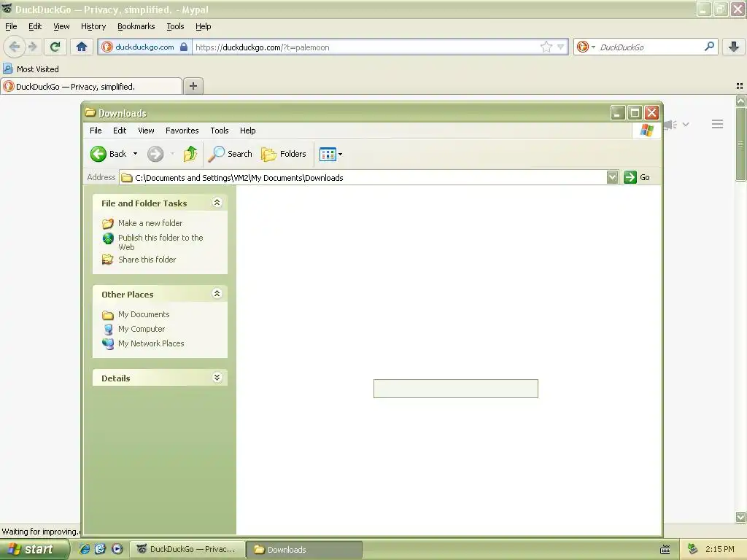This screenshot has width=747, height=560.
Task: Go to My Documents in Other Places
Action: tap(144, 314)
